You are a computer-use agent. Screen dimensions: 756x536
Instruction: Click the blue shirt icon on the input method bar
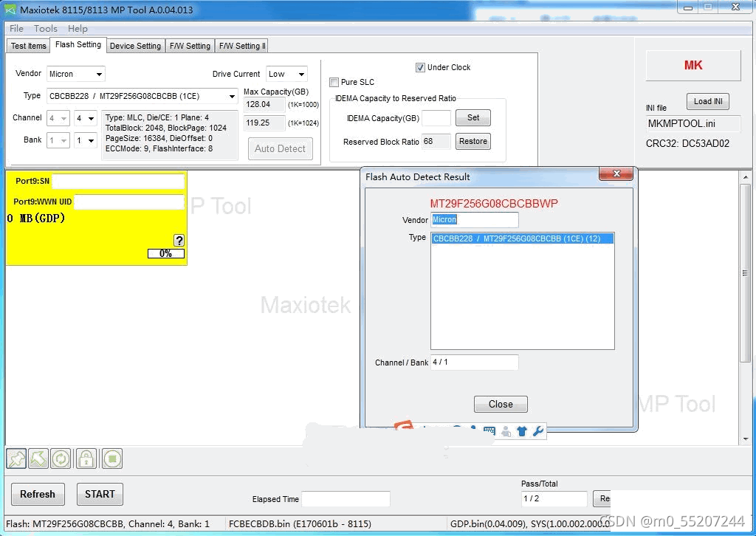[522, 431]
